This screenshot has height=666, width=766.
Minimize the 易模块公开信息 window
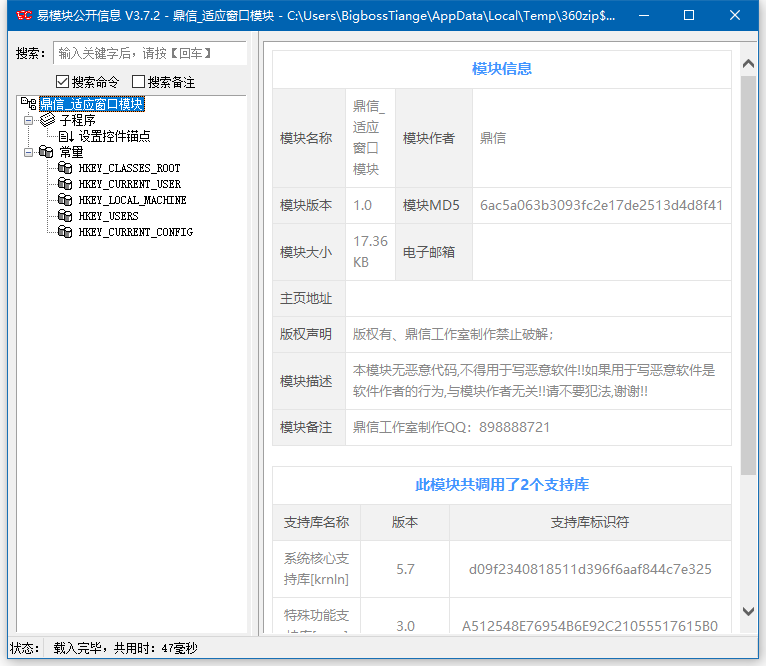(644, 16)
